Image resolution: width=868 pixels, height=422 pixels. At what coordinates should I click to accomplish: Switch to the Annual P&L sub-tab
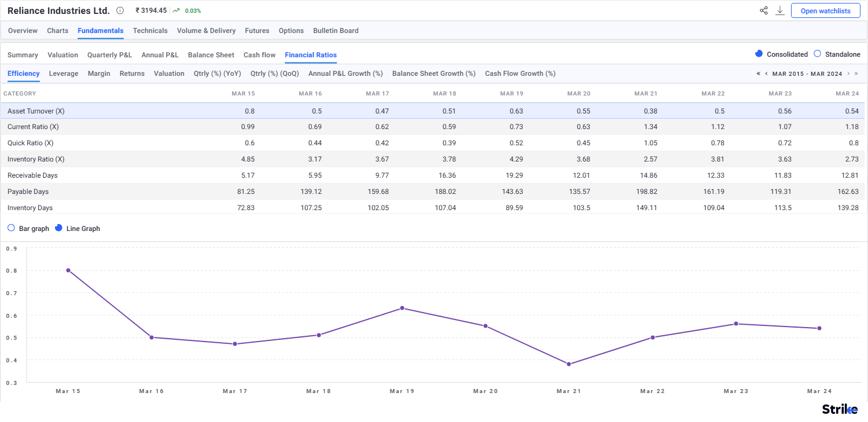(x=160, y=55)
